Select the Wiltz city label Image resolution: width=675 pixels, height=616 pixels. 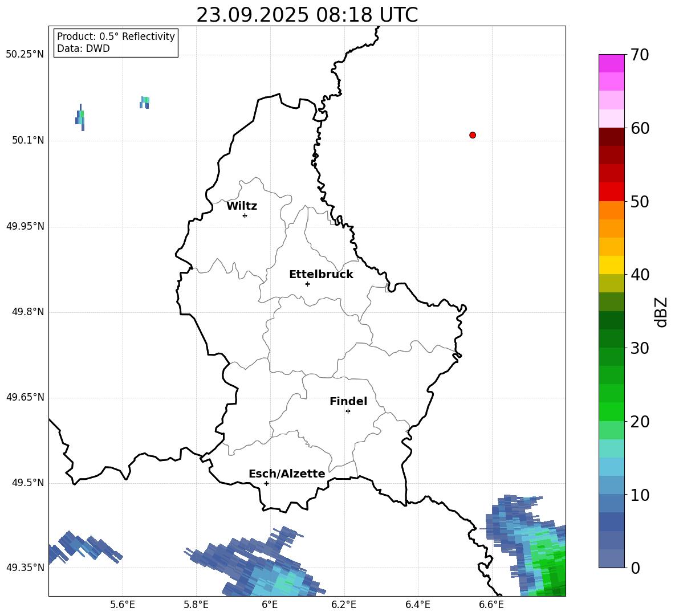pos(242,206)
